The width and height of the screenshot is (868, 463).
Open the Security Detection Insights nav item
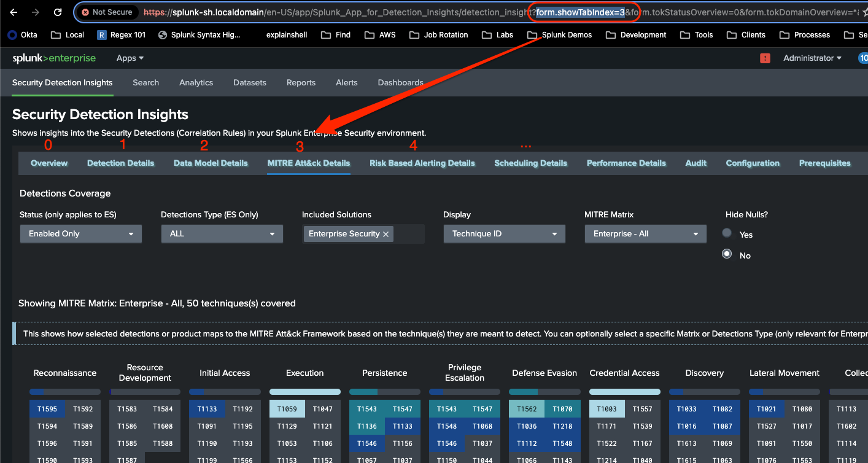pyautogui.click(x=63, y=83)
